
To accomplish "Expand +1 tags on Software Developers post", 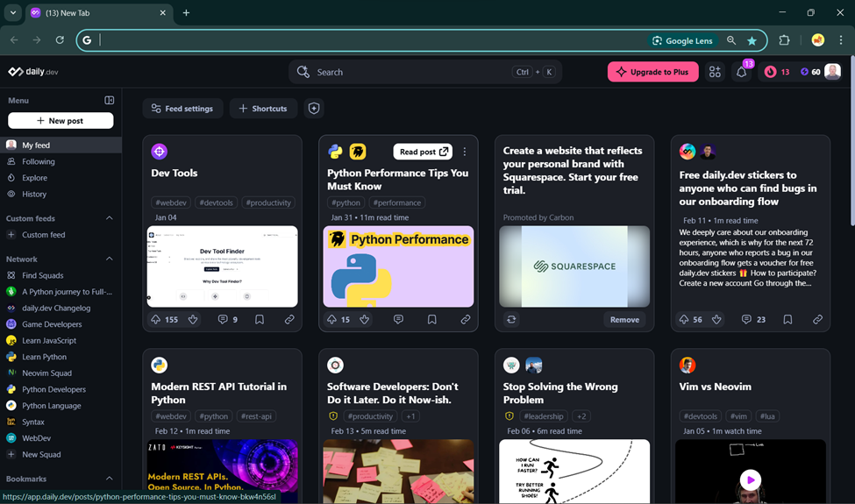I will pos(410,416).
